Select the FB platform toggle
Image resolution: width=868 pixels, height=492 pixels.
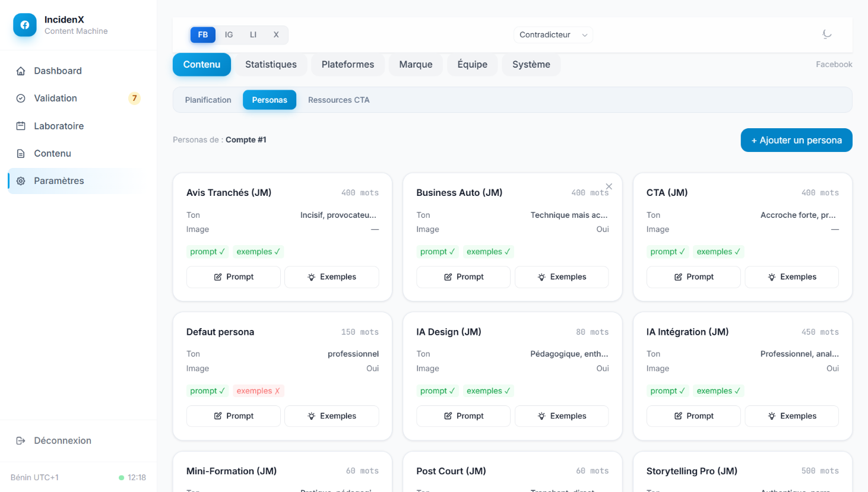(x=203, y=34)
